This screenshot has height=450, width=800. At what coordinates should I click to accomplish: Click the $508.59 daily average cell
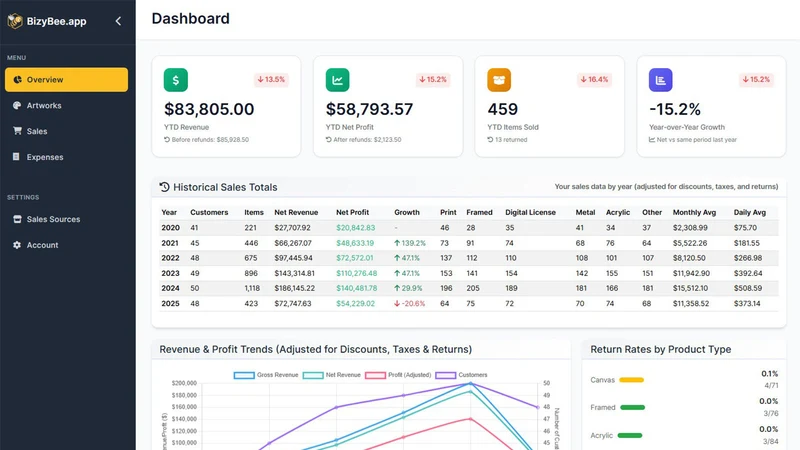pos(747,288)
